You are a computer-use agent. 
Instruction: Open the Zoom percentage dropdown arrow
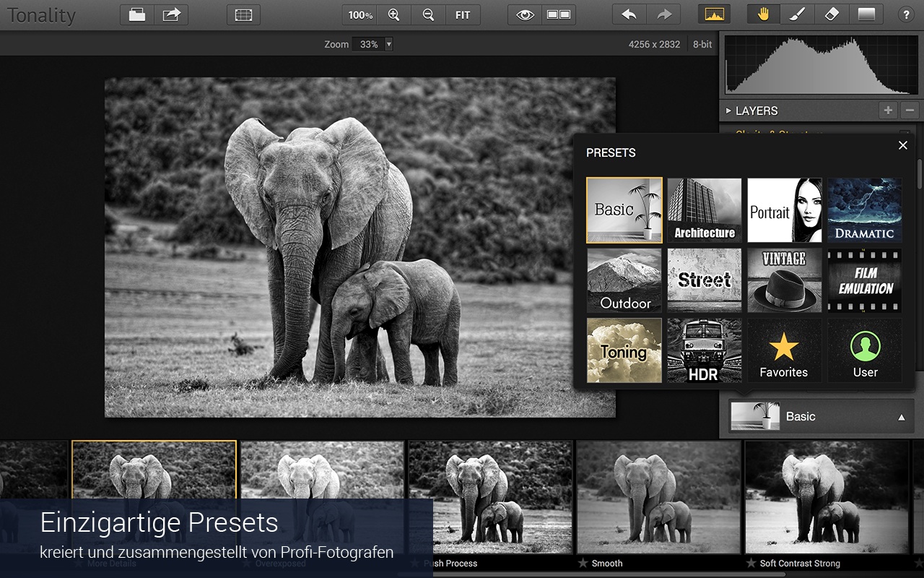[x=389, y=44]
